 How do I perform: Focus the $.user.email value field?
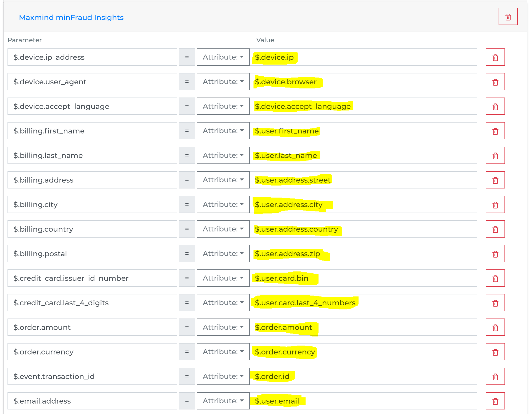point(363,401)
